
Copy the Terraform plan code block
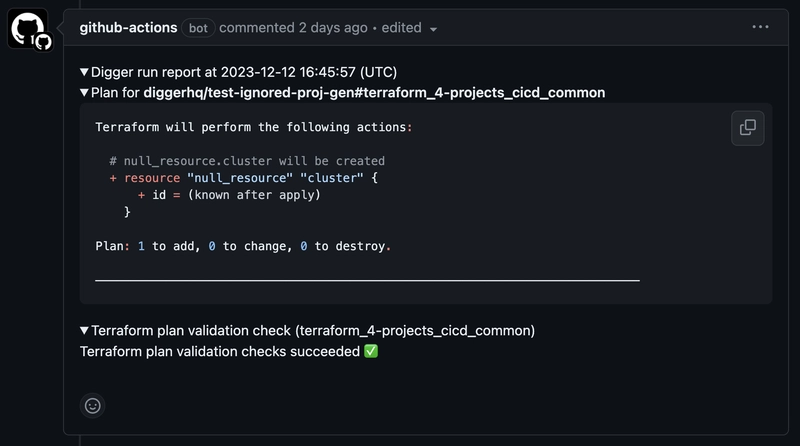747,128
